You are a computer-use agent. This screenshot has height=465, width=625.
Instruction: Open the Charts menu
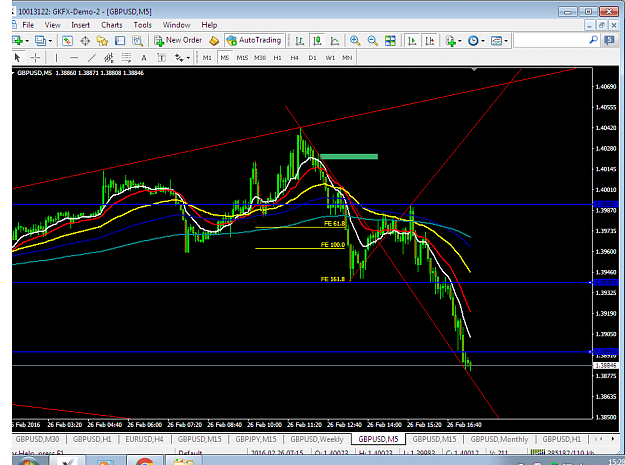tap(112, 25)
